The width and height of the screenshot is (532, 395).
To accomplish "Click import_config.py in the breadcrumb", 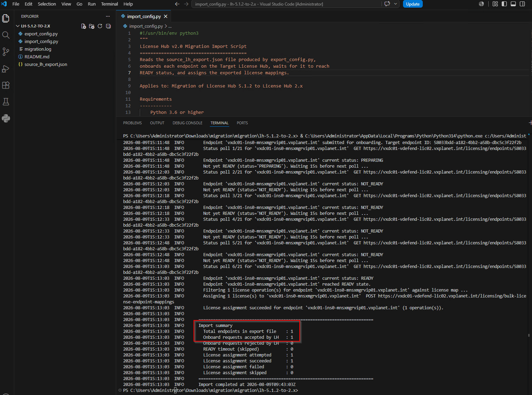I will pos(146,26).
